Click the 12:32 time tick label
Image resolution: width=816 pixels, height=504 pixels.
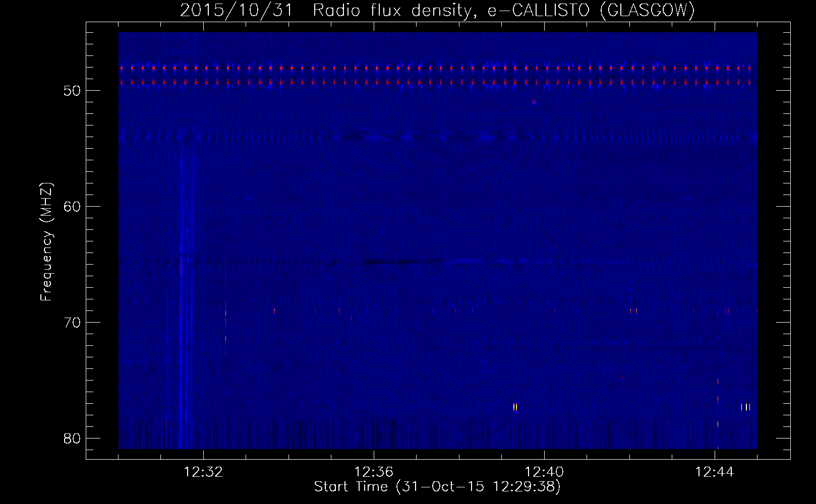coord(203,472)
